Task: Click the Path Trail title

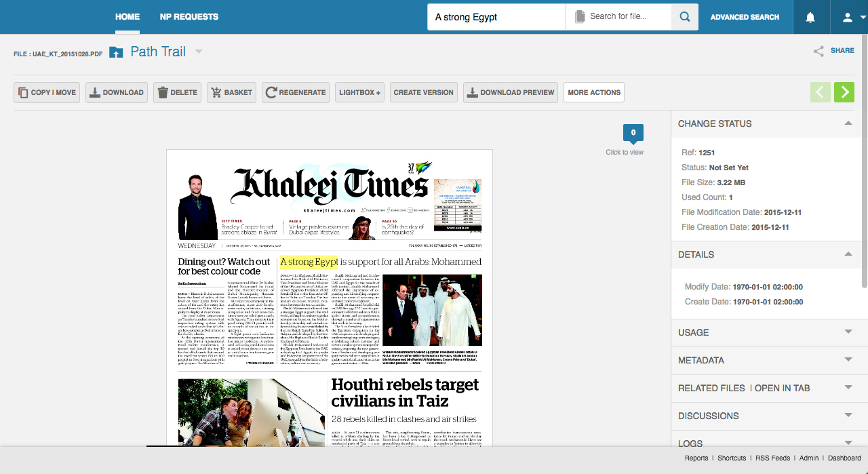Action: click(158, 52)
